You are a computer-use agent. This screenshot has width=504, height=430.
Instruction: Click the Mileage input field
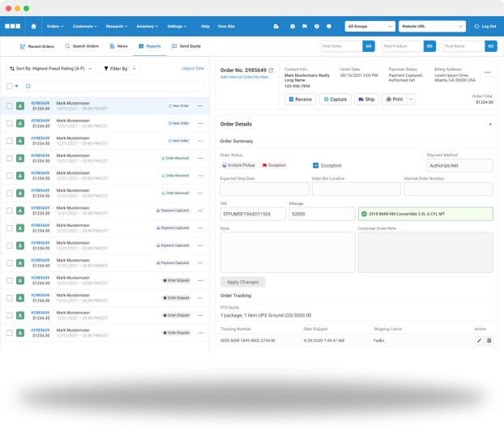(322, 214)
